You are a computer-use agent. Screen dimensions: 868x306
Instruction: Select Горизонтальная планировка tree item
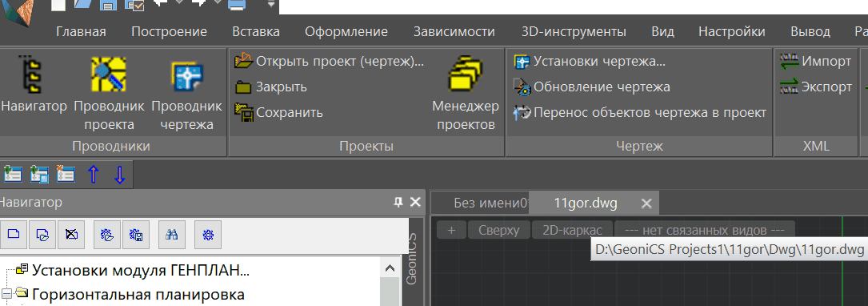point(138,294)
